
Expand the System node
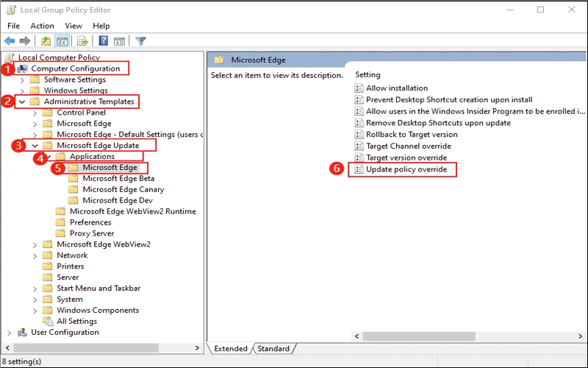coord(35,300)
